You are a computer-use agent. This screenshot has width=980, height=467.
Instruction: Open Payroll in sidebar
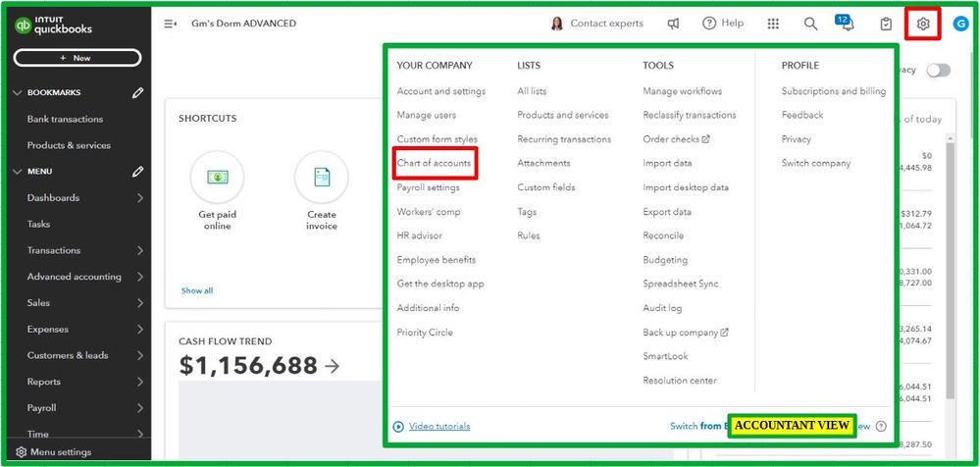(x=42, y=407)
